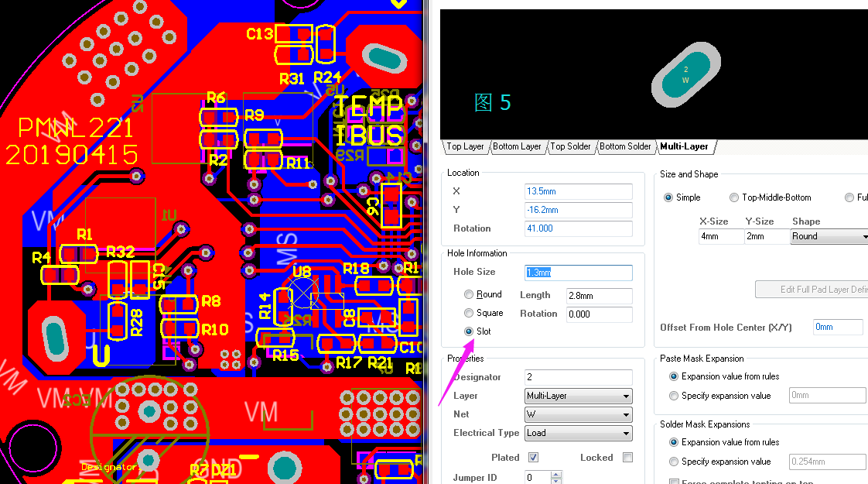Viewport: 868px width, 484px height.
Task: Click the R32 designator on the PCB
Action: point(120,252)
